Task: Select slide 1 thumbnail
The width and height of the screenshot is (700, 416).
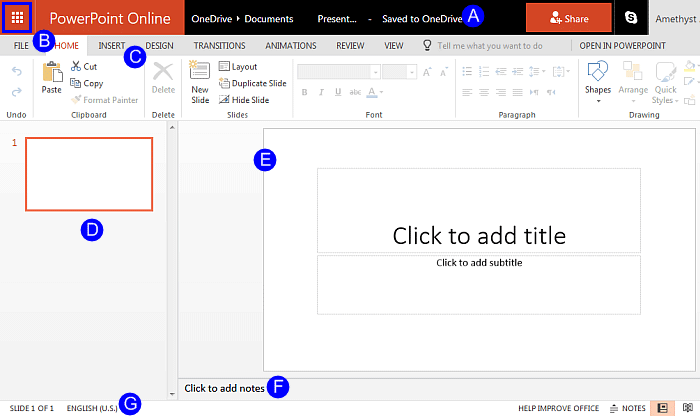Action: click(89, 174)
